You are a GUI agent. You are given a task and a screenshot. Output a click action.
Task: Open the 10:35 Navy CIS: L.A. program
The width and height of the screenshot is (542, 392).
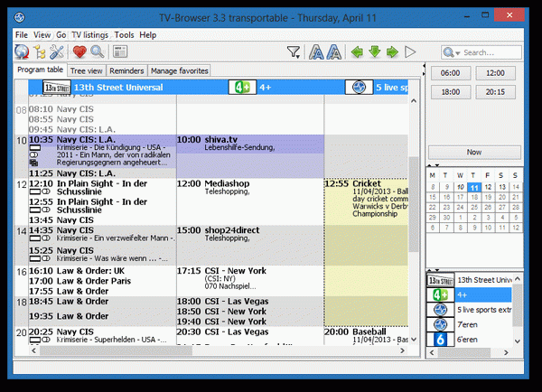tap(102, 151)
